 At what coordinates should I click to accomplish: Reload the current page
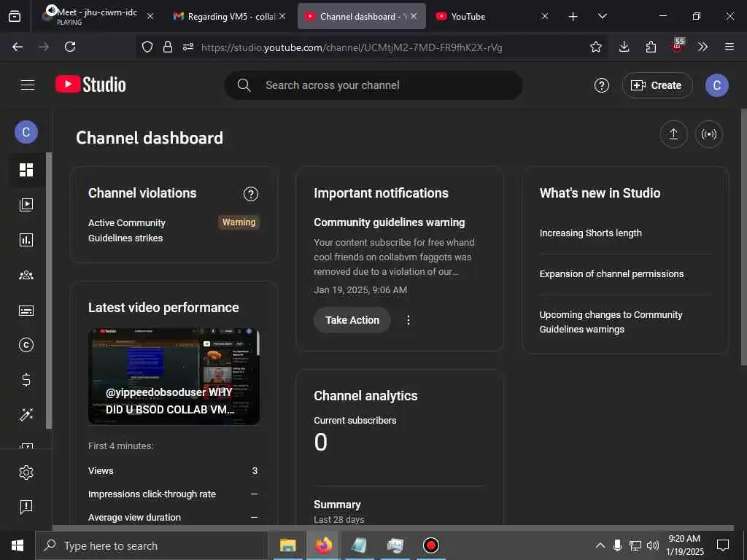(70, 47)
